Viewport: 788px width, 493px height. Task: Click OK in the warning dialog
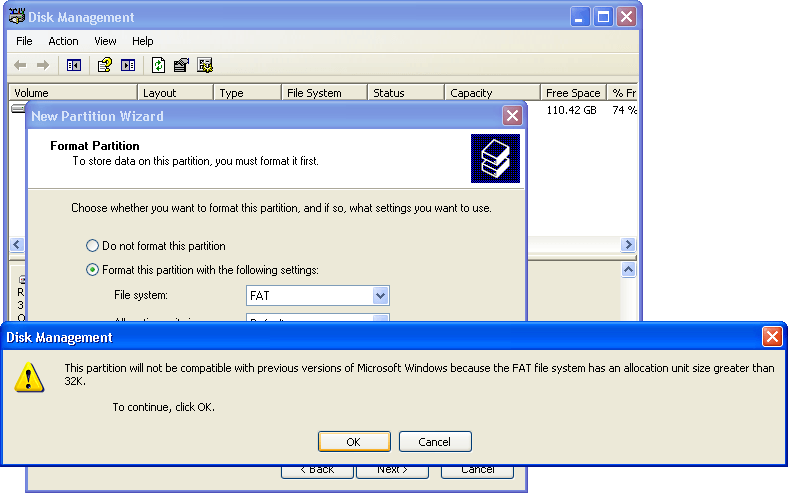354,442
